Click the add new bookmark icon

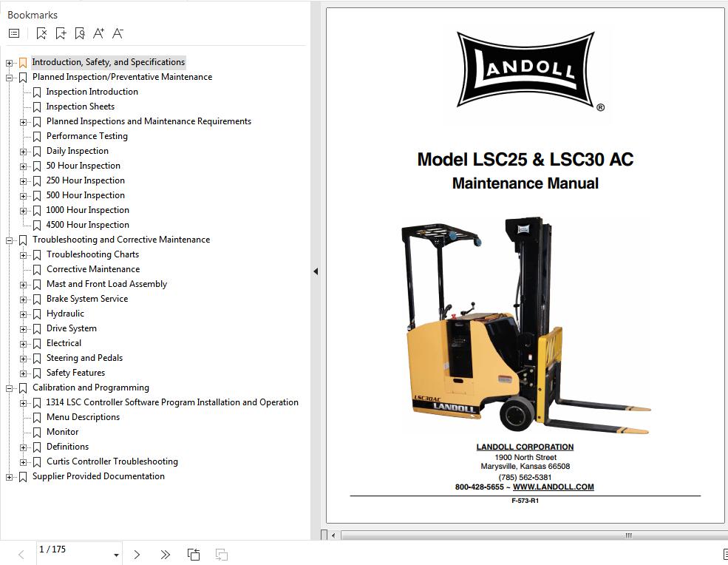tap(61, 33)
